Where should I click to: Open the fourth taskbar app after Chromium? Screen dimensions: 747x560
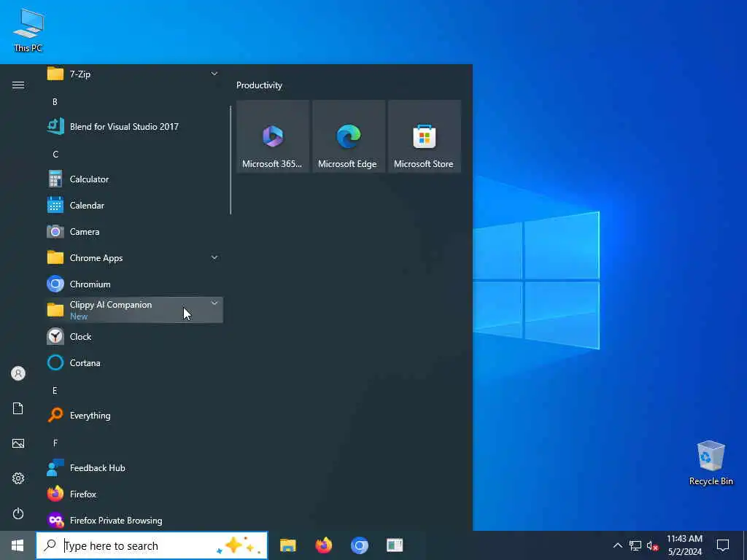[395, 545]
